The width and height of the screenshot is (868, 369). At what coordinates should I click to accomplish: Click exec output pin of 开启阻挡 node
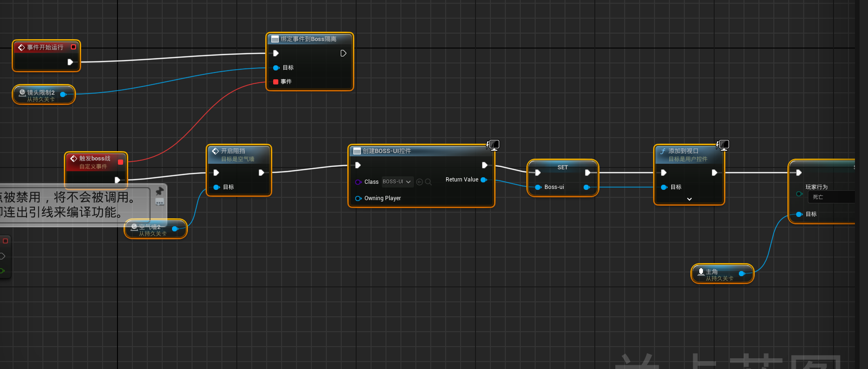pos(262,173)
